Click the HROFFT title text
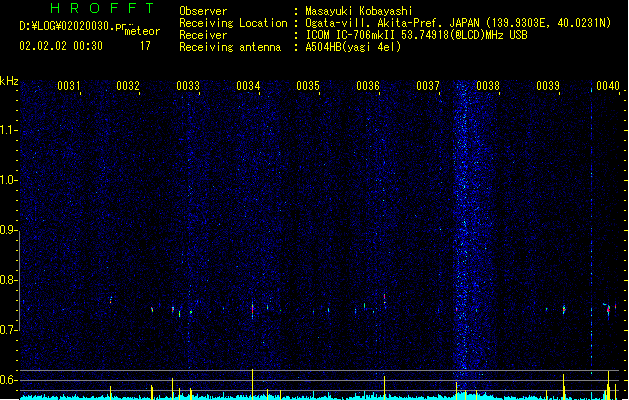 tap(102, 8)
